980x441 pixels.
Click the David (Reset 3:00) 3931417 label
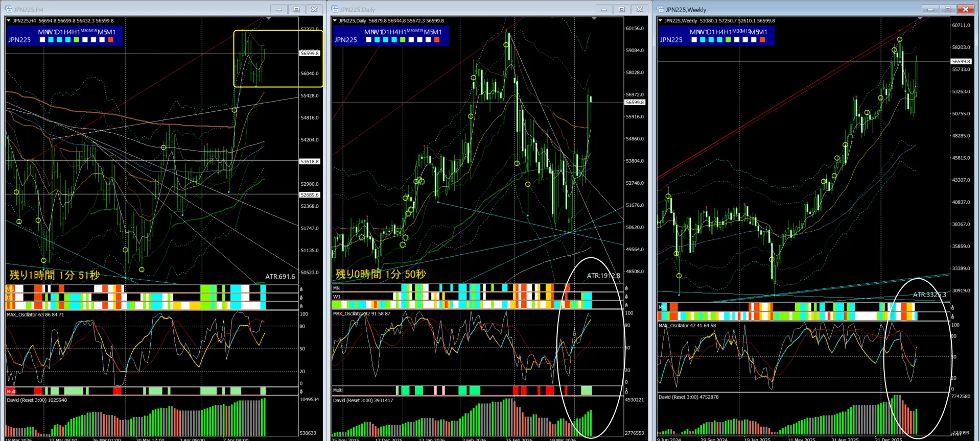click(363, 400)
